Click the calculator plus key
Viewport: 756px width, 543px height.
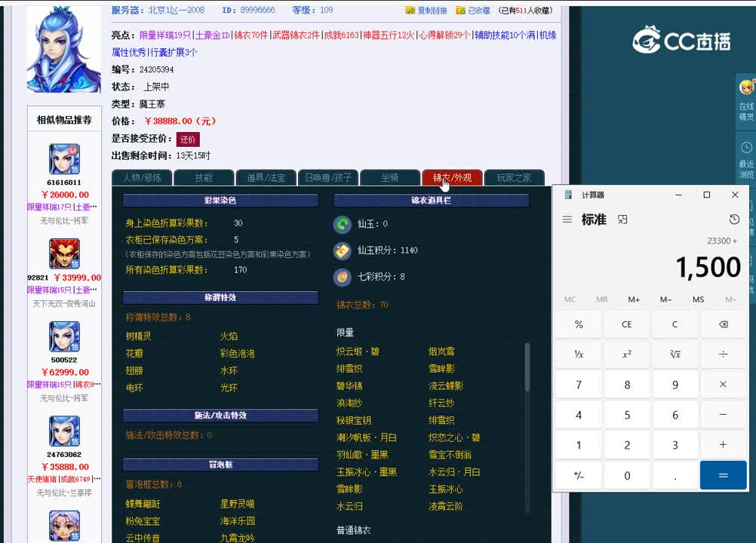pyautogui.click(x=724, y=445)
